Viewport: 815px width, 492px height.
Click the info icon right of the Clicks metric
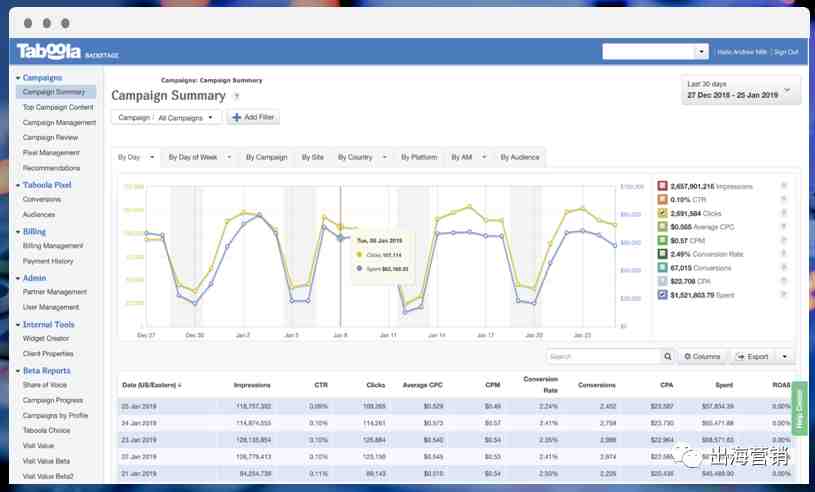pyautogui.click(x=784, y=212)
